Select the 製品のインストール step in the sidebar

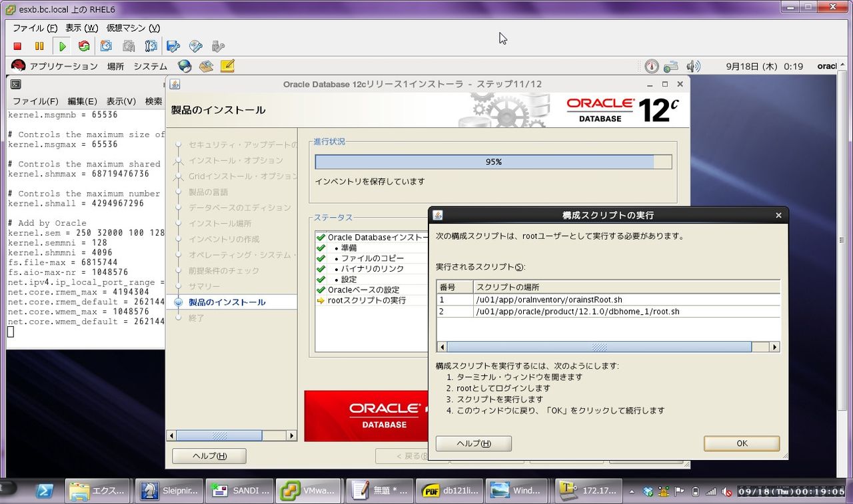(227, 302)
